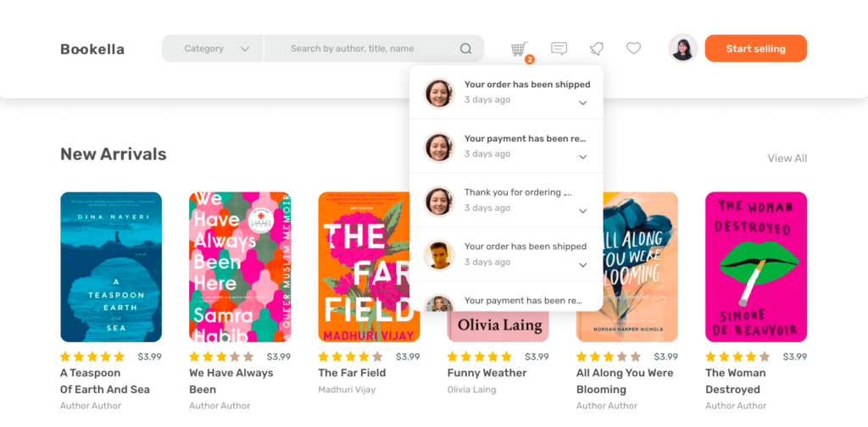Click 'We Have Always Been' title
Viewport: 868px width, 427px height.
tap(231, 381)
